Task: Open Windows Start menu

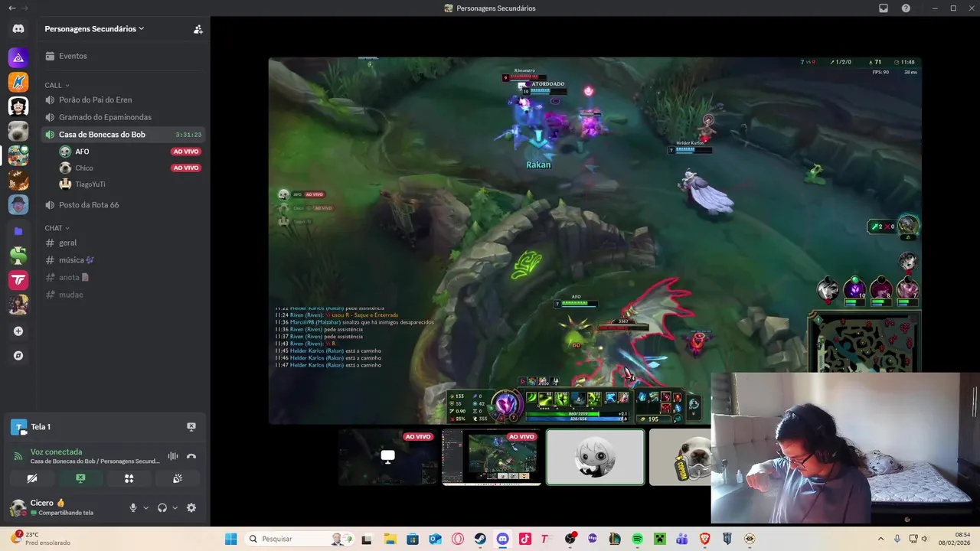Action: click(230, 539)
